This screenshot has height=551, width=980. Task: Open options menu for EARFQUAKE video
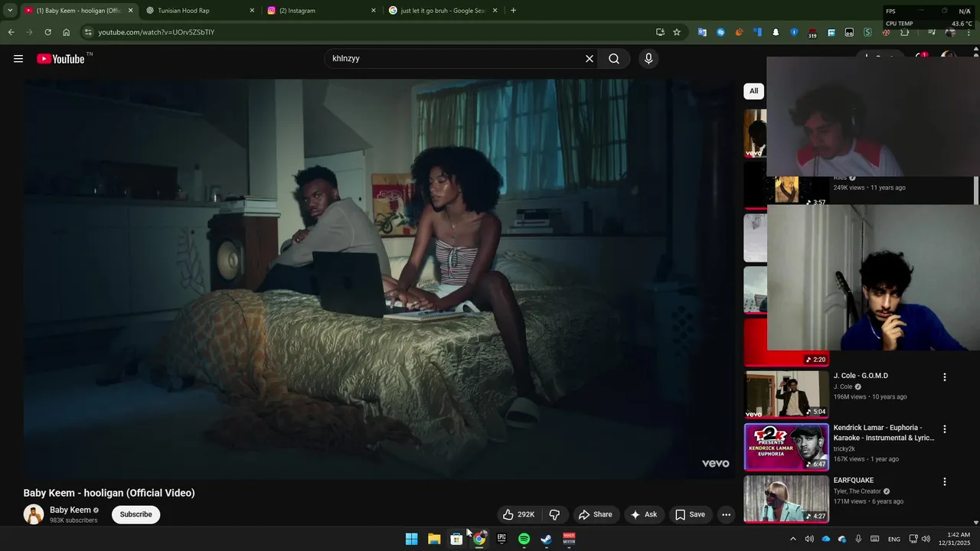(x=944, y=482)
